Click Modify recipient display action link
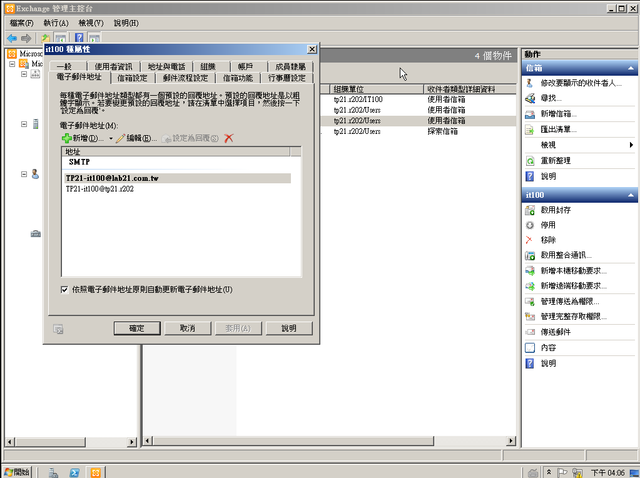The height and width of the screenshot is (478, 640). coord(581,83)
